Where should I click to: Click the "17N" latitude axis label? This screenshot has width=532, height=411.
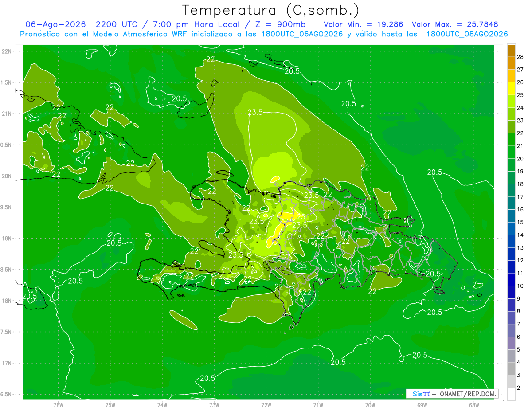tap(7, 363)
